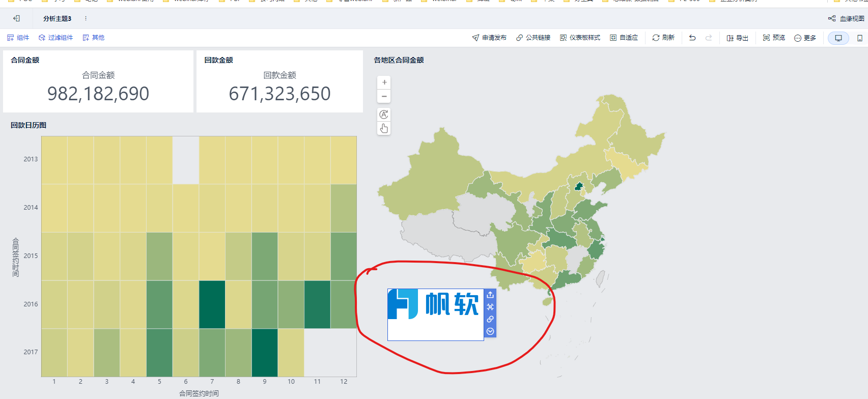The image size is (868, 399).
Task: Switch to mobile layout view
Action: coord(860,38)
